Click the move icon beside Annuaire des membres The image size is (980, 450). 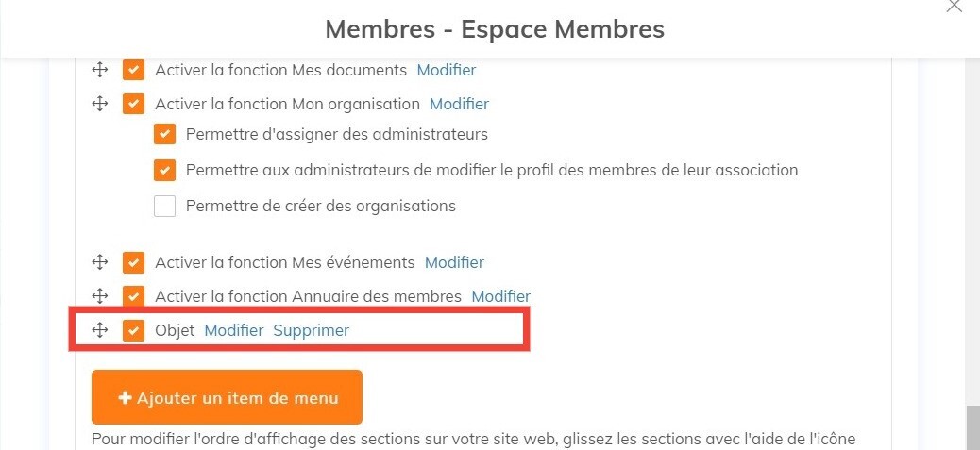point(99,296)
